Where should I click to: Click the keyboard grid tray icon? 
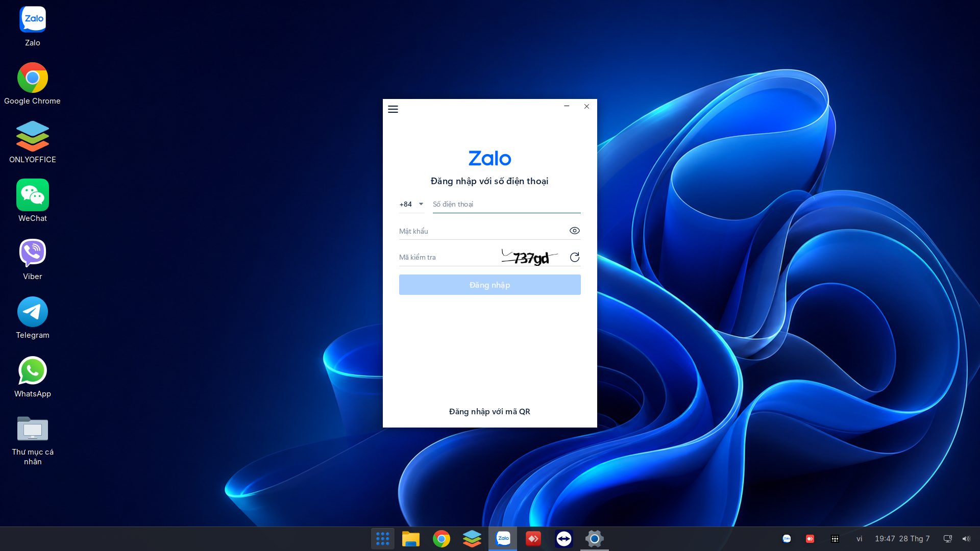tap(835, 539)
